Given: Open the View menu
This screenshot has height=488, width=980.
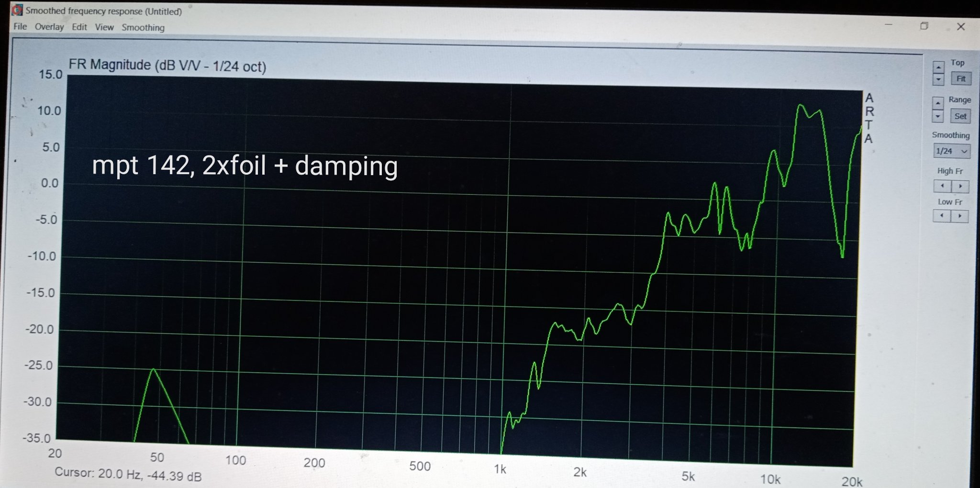Looking at the screenshot, I should (104, 27).
